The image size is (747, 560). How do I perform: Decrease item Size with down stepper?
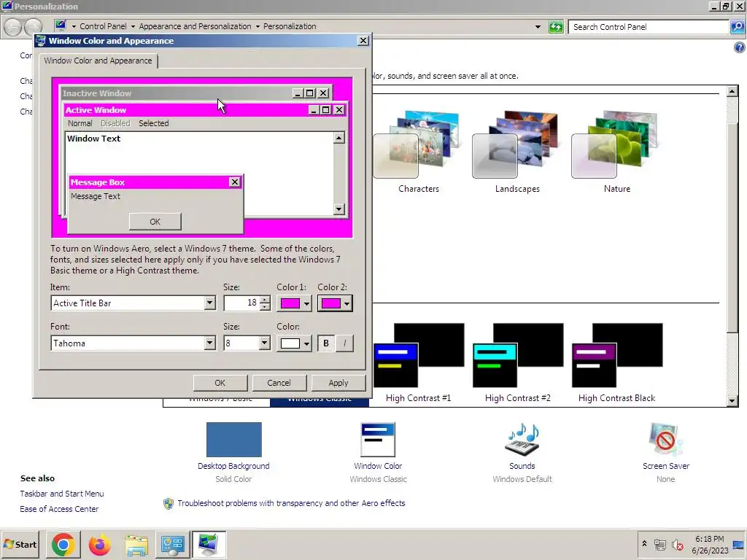(x=265, y=307)
